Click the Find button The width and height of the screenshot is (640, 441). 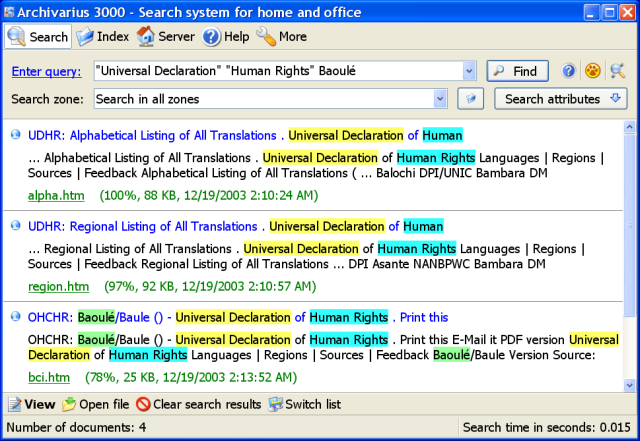517,71
